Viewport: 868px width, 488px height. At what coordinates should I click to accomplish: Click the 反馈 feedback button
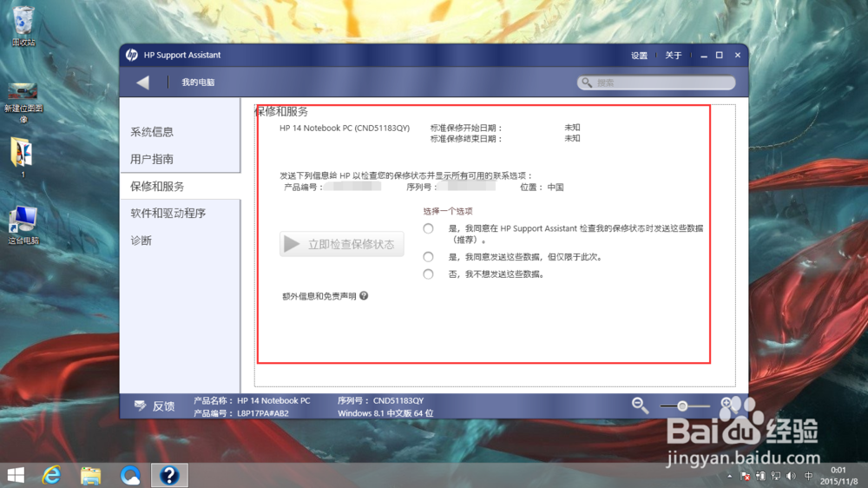coord(155,406)
